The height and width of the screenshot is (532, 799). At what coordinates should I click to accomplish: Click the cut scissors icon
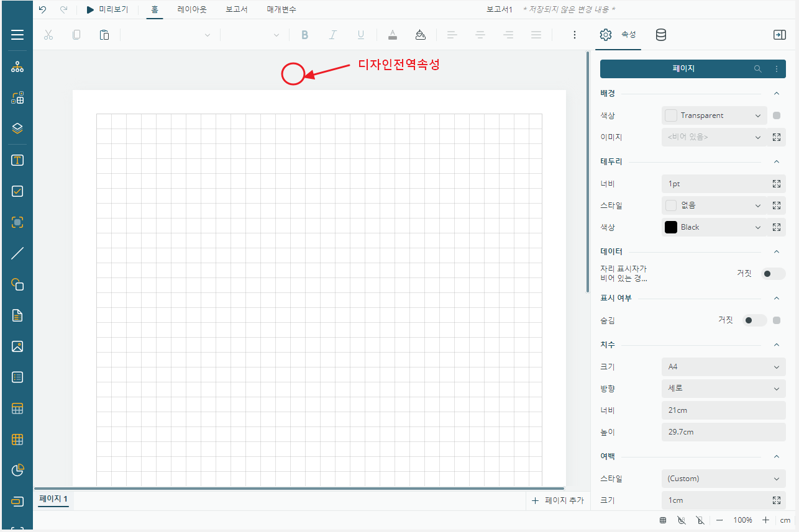click(48, 35)
